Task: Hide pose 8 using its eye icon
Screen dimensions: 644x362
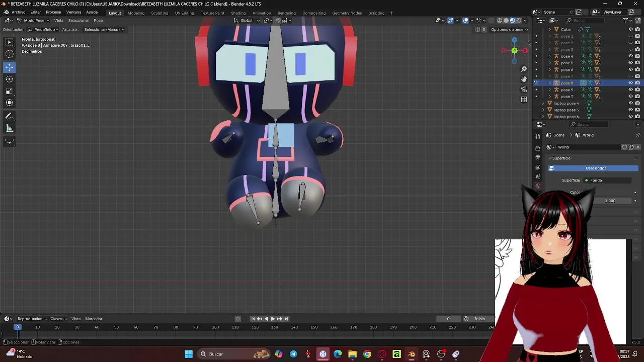Action: pos(630,83)
